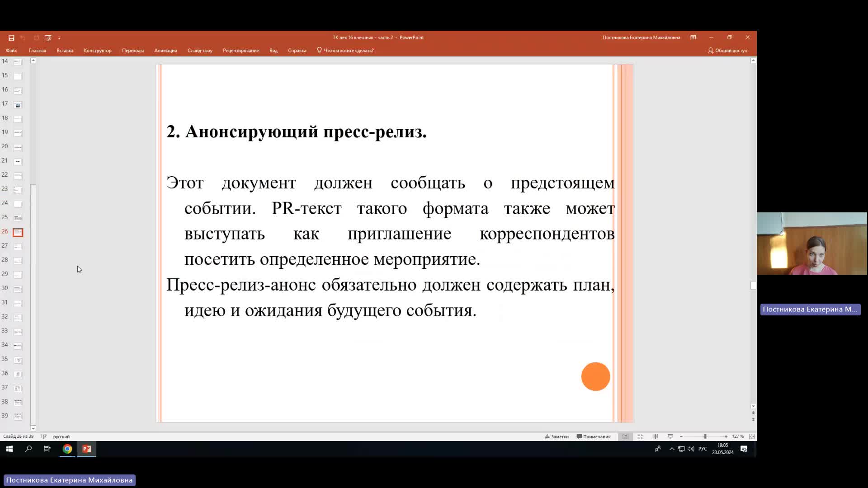This screenshot has height=488, width=868.
Task: Click the slide panel scroll-up arrow
Action: click(x=33, y=61)
